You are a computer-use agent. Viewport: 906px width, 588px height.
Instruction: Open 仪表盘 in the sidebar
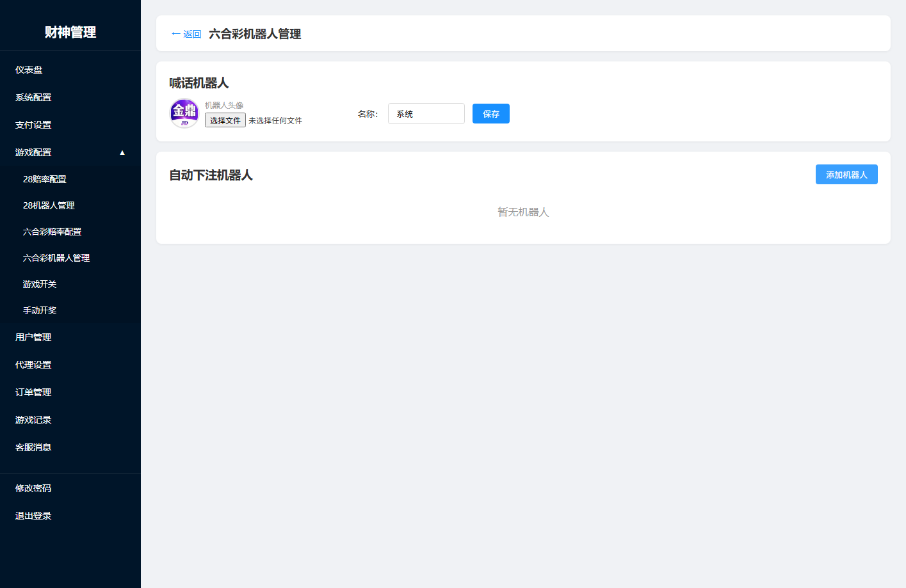coord(29,70)
